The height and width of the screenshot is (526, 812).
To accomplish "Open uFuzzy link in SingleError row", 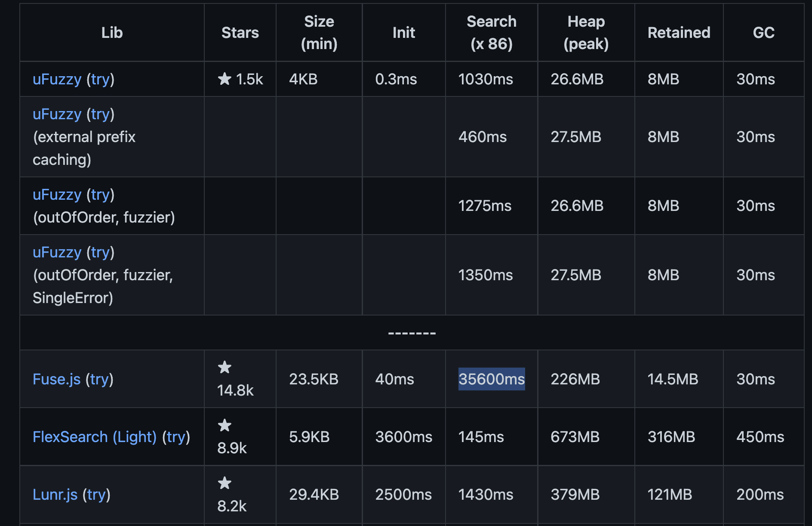I will click(x=57, y=252).
